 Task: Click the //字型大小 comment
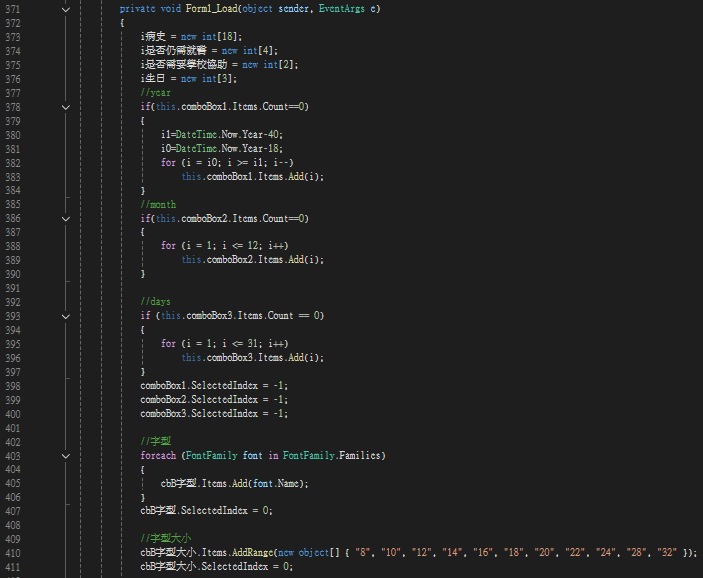(x=166, y=538)
